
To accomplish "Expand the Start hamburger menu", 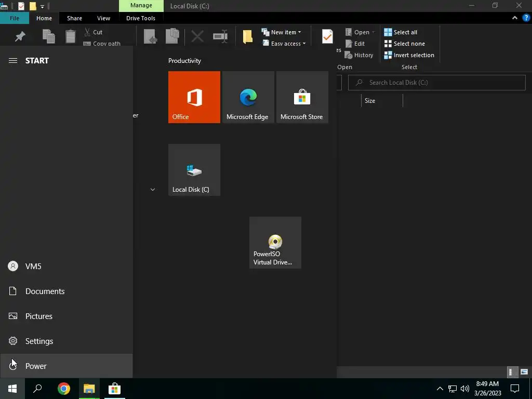I will 13,60.
